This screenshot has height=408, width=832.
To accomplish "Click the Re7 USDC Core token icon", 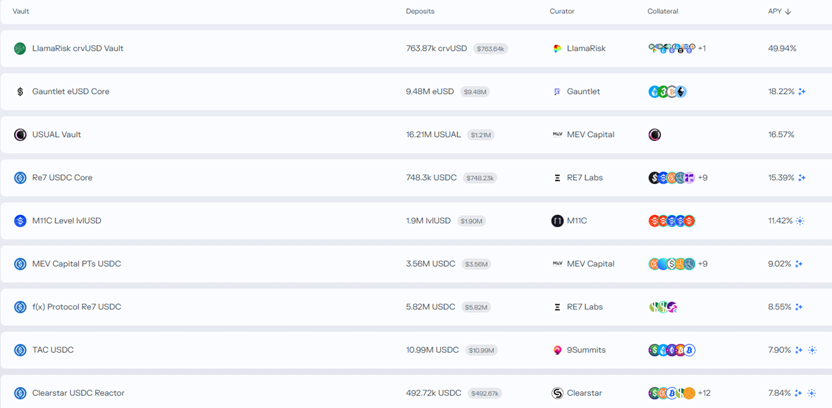I will (x=20, y=178).
